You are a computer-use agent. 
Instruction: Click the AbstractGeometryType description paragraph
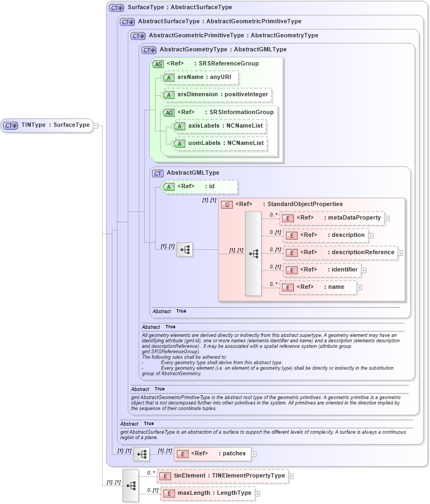click(271, 354)
